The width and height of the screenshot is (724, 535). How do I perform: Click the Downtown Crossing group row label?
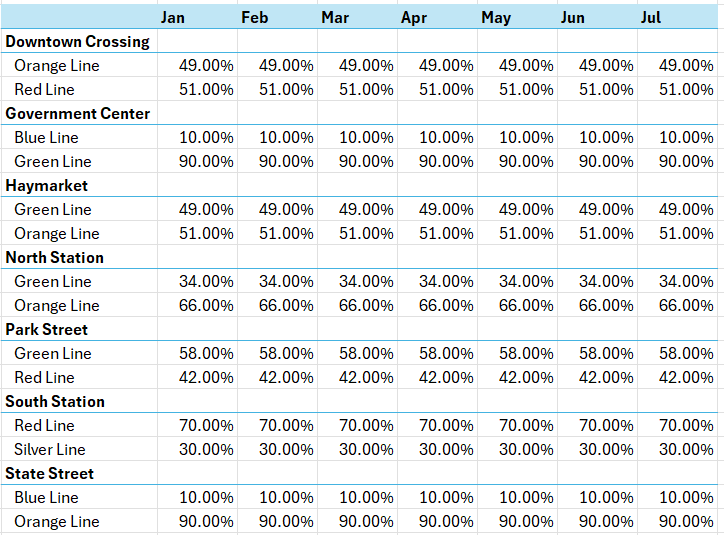pyautogui.click(x=77, y=41)
